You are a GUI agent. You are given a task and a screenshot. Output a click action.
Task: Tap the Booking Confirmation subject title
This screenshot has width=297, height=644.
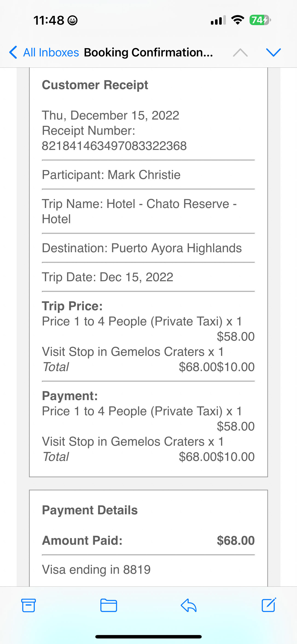coord(148,53)
